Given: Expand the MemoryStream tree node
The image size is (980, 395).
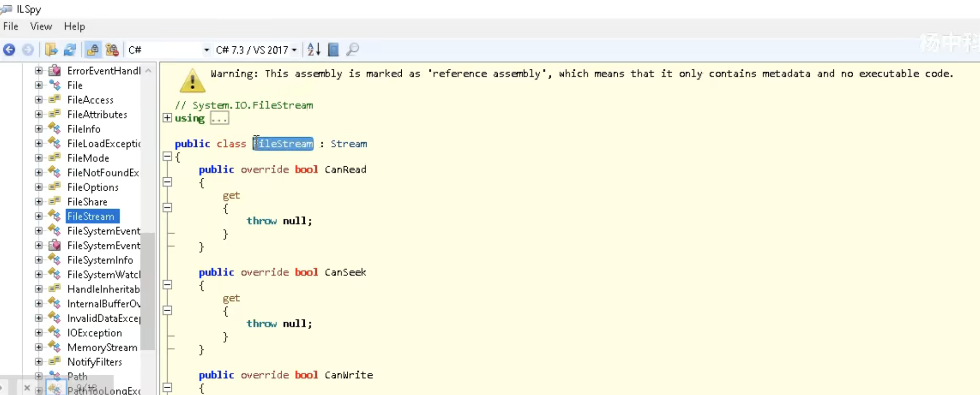Looking at the screenshot, I should point(39,347).
